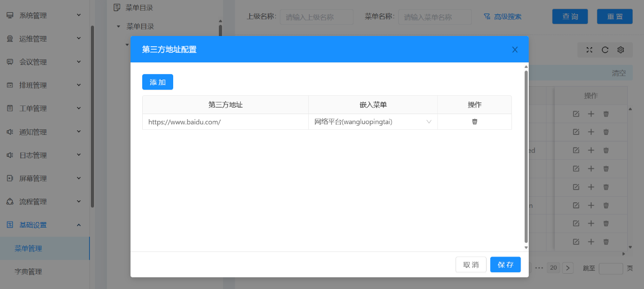Collapse the 菜单目录 tree node
The height and width of the screenshot is (289, 644).
(x=118, y=26)
